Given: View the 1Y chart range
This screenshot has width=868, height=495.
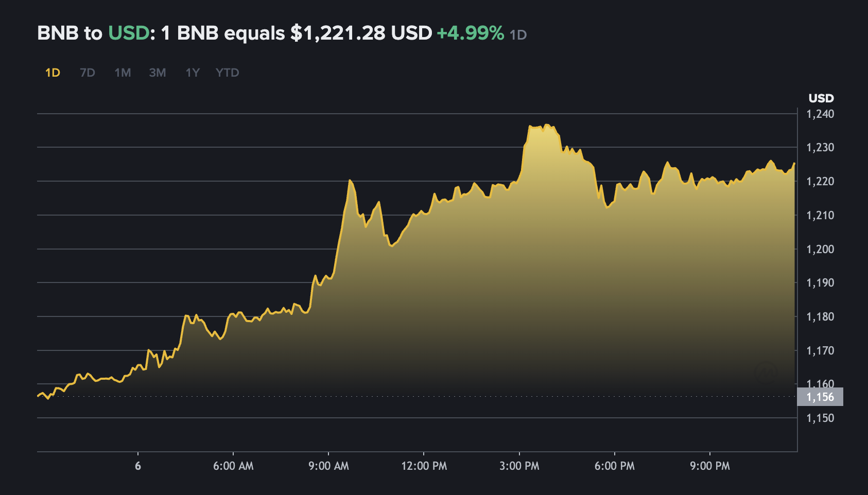Looking at the screenshot, I should (192, 73).
